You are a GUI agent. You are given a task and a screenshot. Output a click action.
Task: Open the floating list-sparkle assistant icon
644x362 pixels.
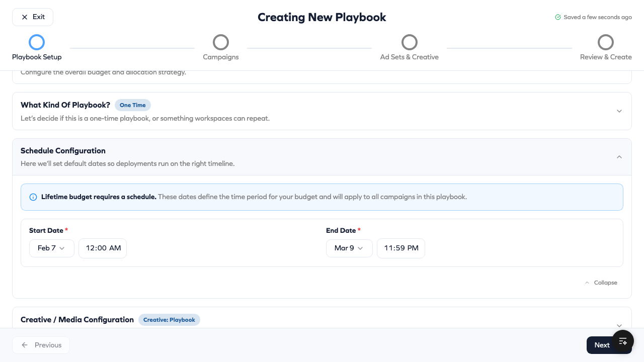[623, 341]
